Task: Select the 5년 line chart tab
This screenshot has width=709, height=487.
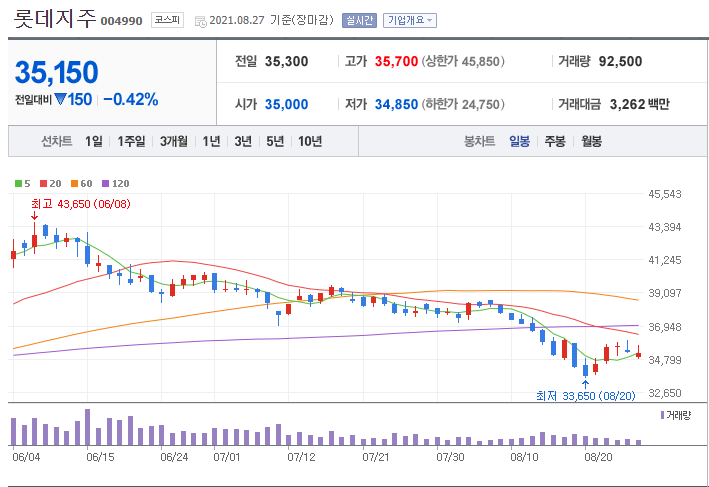Action: (275, 142)
